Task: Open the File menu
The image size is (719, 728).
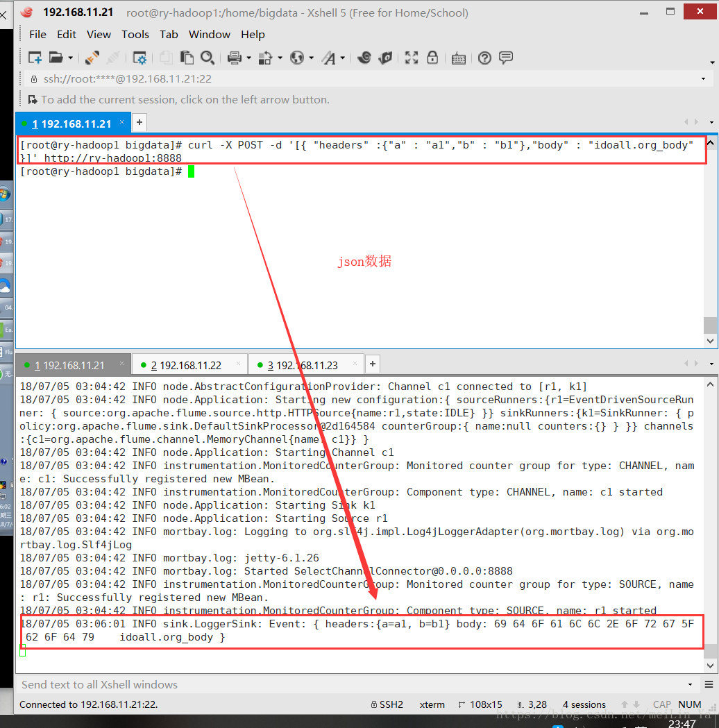Action: 37,35
